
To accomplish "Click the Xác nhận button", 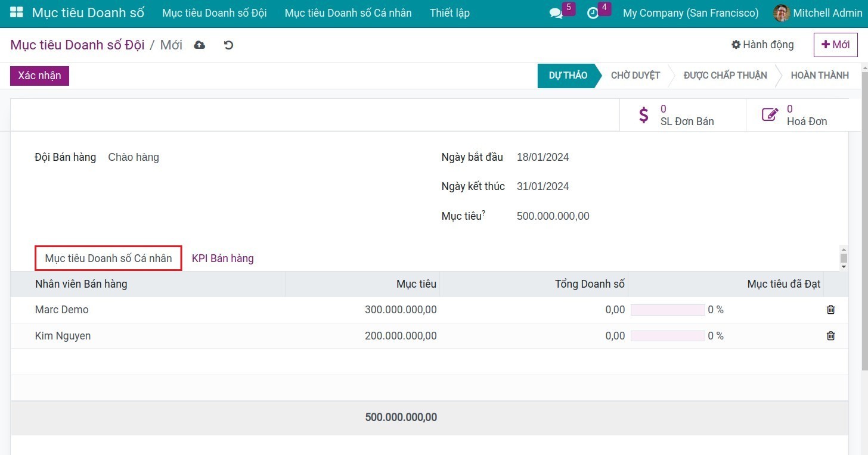I will pyautogui.click(x=39, y=76).
